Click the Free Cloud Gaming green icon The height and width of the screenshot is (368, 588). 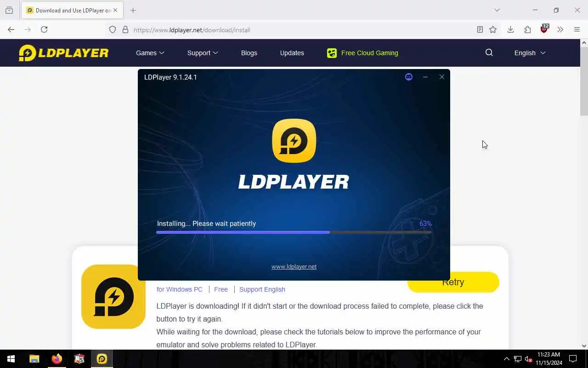coord(332,53)
